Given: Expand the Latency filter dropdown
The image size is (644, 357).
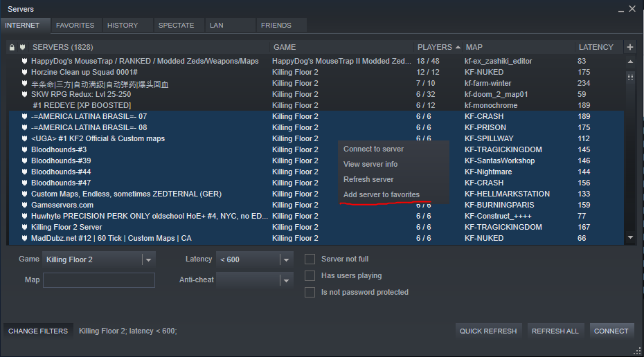Looking at the screenshot, I should [286, 259].
